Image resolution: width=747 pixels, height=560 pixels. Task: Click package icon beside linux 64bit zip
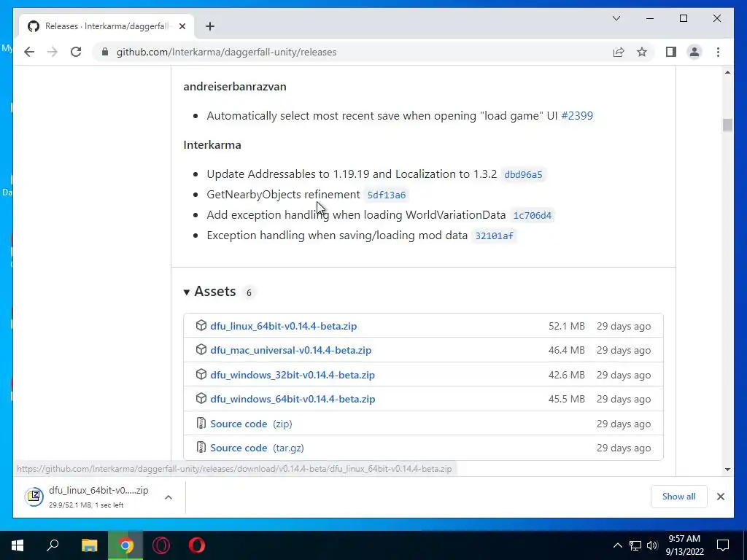click(201, 325)
